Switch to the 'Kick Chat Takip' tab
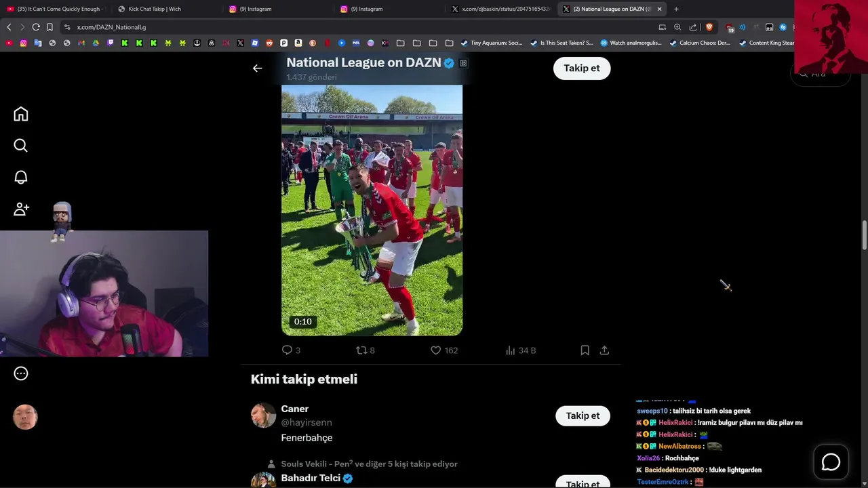Image resolution: width=868 pixels, height=488 pixels. 166,9
